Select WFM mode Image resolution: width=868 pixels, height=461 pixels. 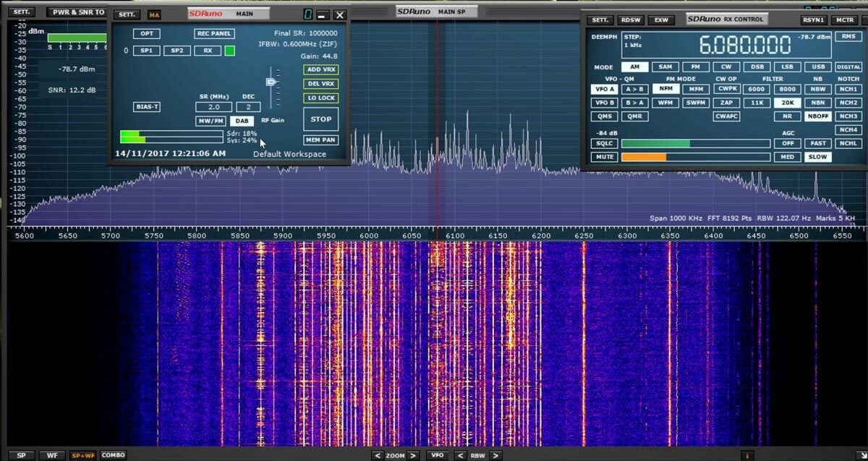click(666, 102)
